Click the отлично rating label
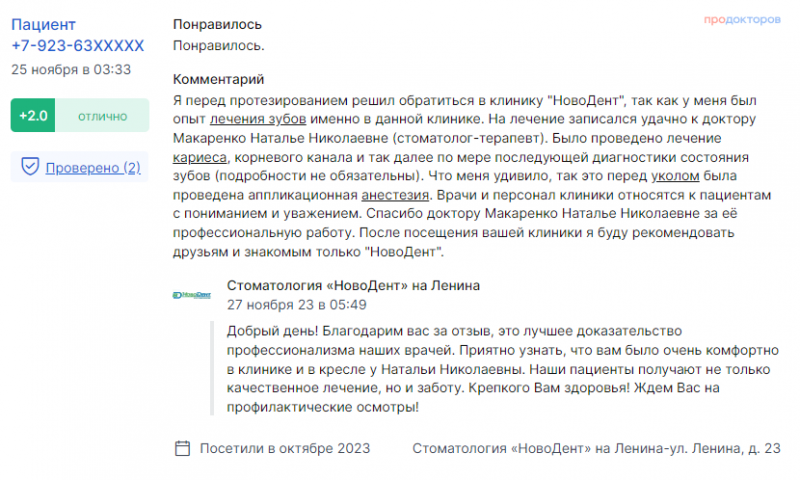The width and height of the screenshot is (800, 480). tap(103, 116)
